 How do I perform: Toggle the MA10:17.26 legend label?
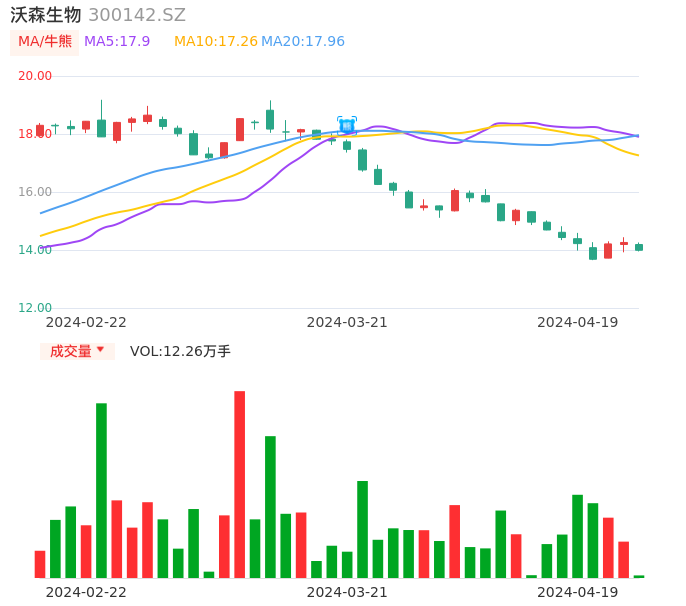[x=215, y=42]
